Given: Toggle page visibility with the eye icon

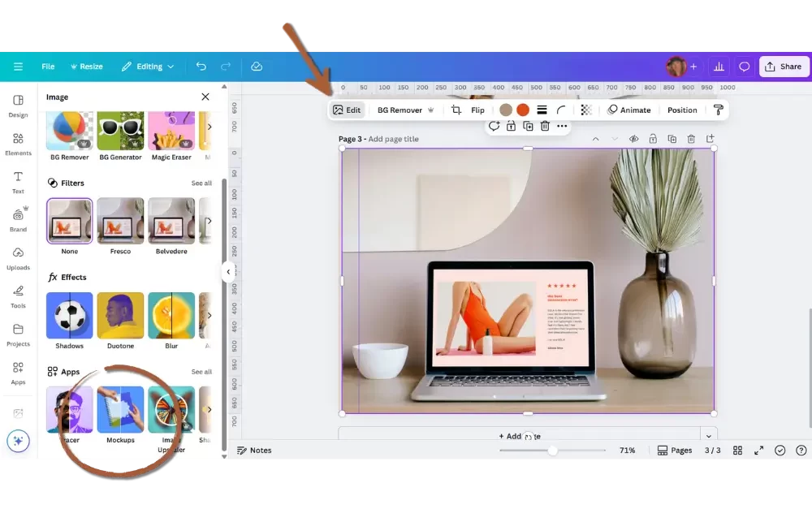Looking at the screenshot, I should tap(633, 139).
